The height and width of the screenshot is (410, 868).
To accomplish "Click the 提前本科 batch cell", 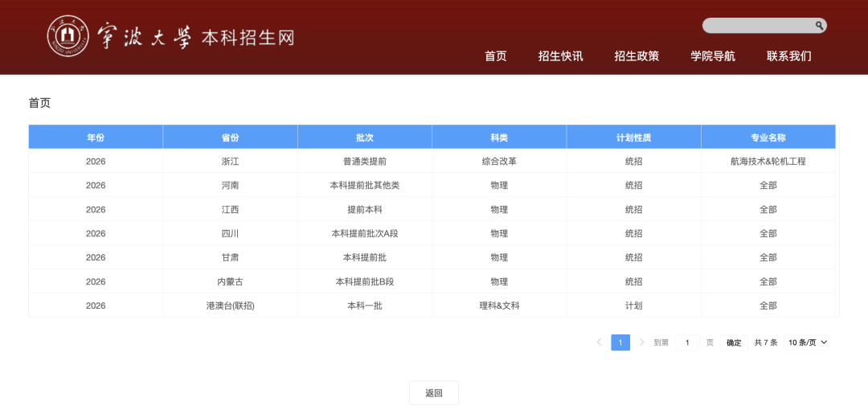I will pos(365,210).
